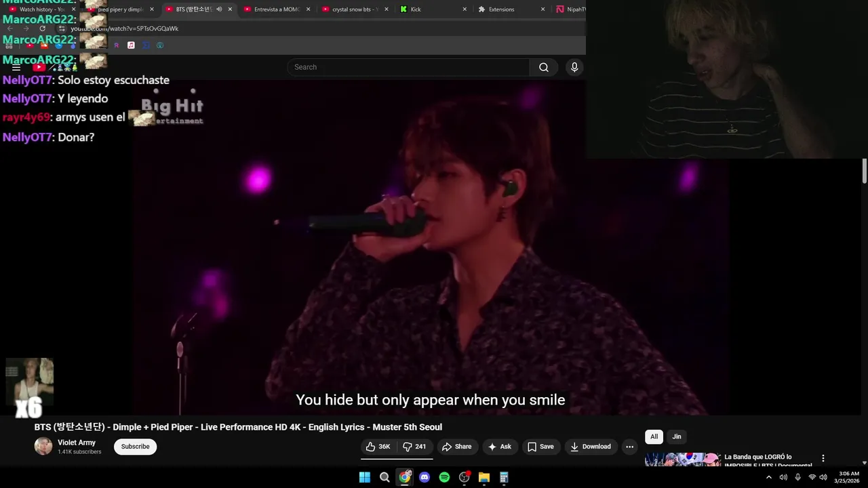This screenshot has width=868, height=488.
Task: Open the Violet Army channel avatar
Action: click(x=43, y=446)
